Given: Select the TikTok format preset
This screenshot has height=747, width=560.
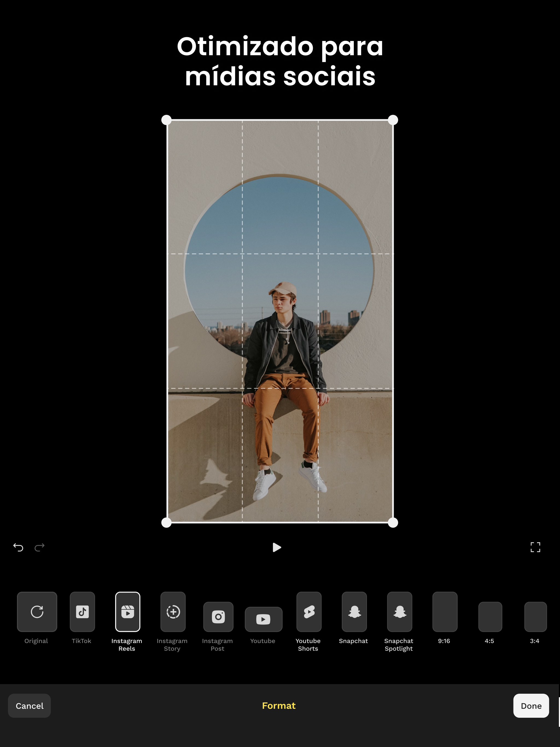Looking at the screenshot, I should pyautogui.click(x=82, y=612).
